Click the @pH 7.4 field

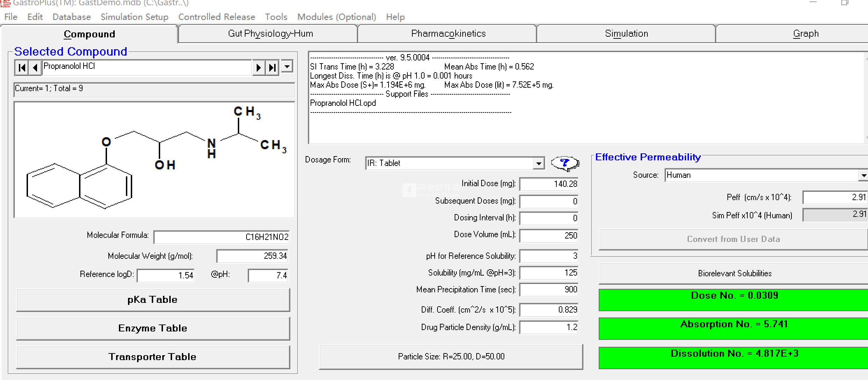pos(268,276)
